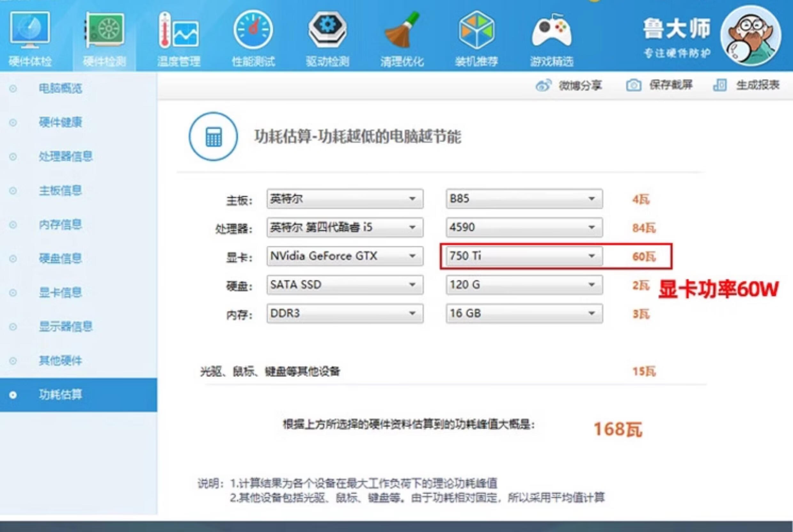793x532 pixels.
Task: Expand graphics model dropdown 750 Ti
Action: (x=524, y=256)
